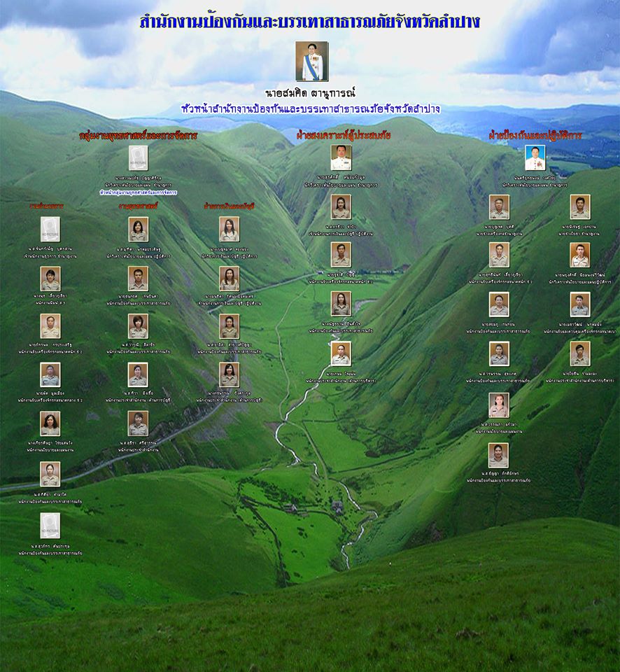
Task: Click the blue subtitle หัวหน้าสำนักงานป้องกันและบรรเทาสาธารณภัยจังหวัดลำปาง
Action: click(309, 109)
